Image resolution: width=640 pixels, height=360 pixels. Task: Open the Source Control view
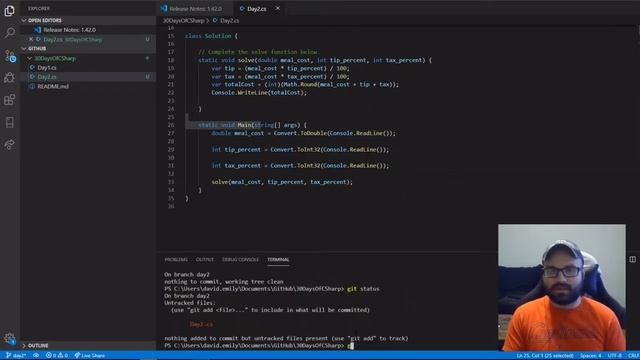10,56
